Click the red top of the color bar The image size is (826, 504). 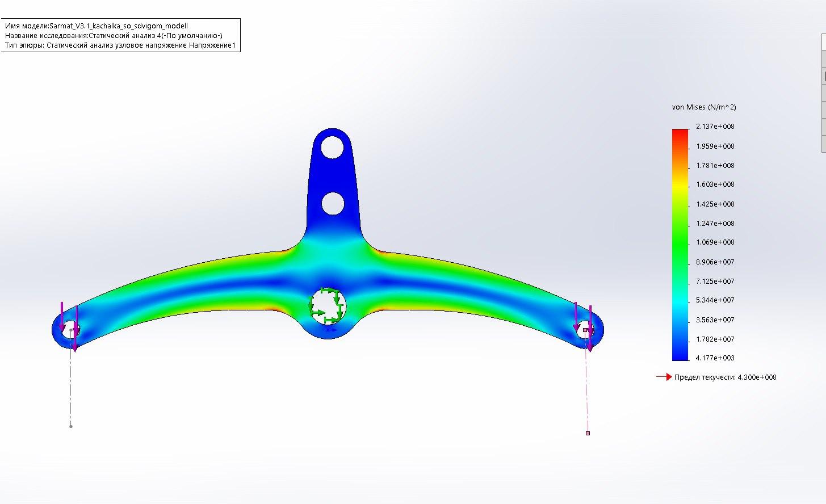pyautogui.click(x=680, y=133)
